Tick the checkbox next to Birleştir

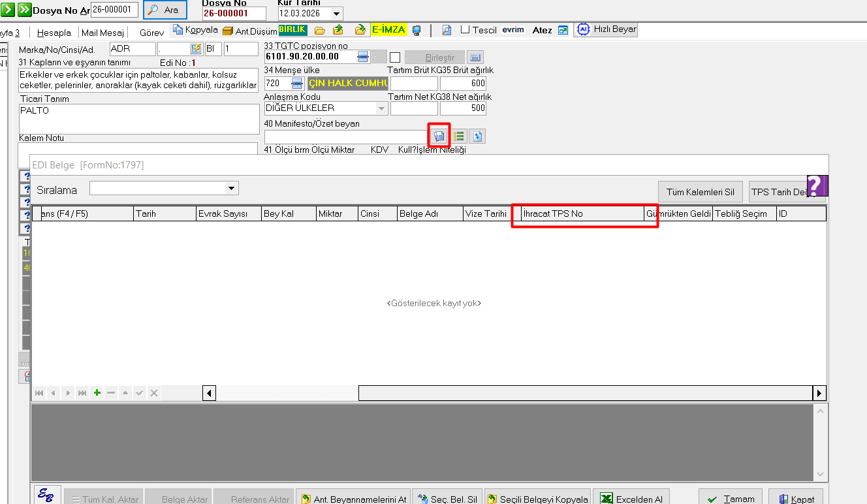click(x=394, y=57)
